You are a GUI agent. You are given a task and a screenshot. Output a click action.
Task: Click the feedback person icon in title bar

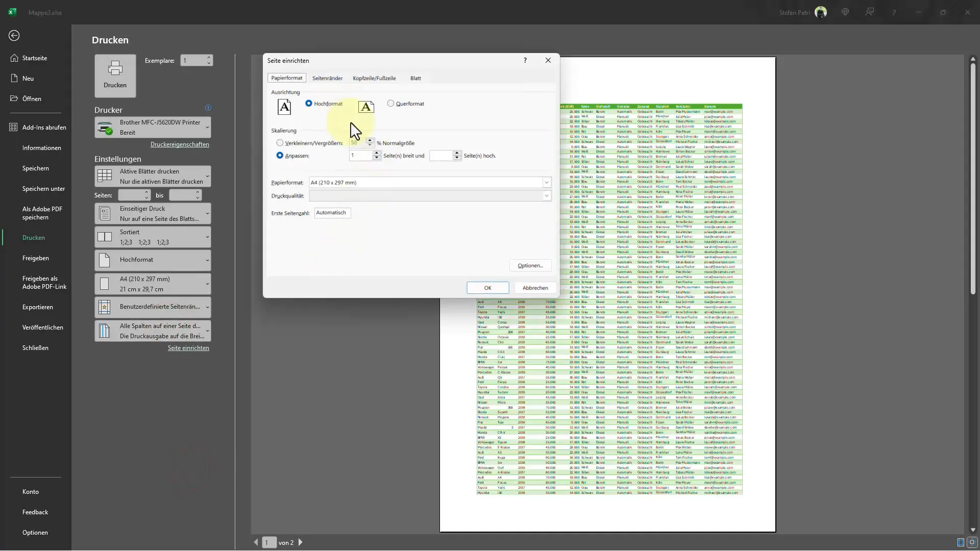(x=870, y=12)
